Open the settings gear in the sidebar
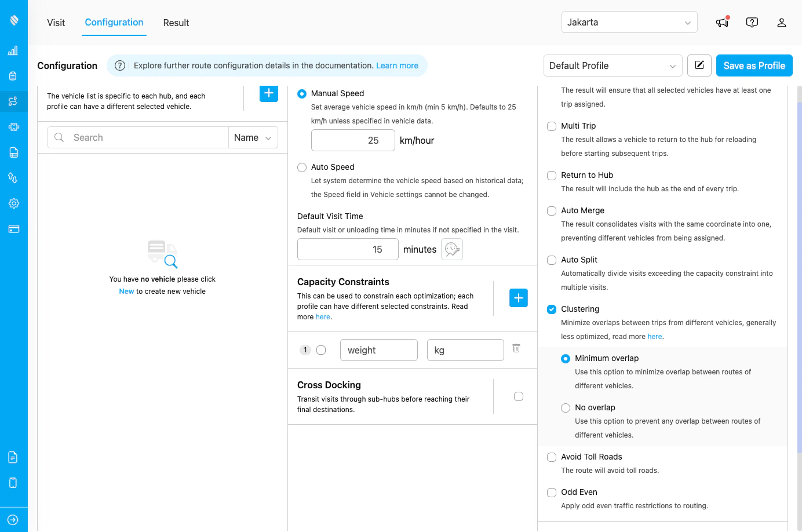The width and height of the screenshot is (802, 532). pos(13,203)
